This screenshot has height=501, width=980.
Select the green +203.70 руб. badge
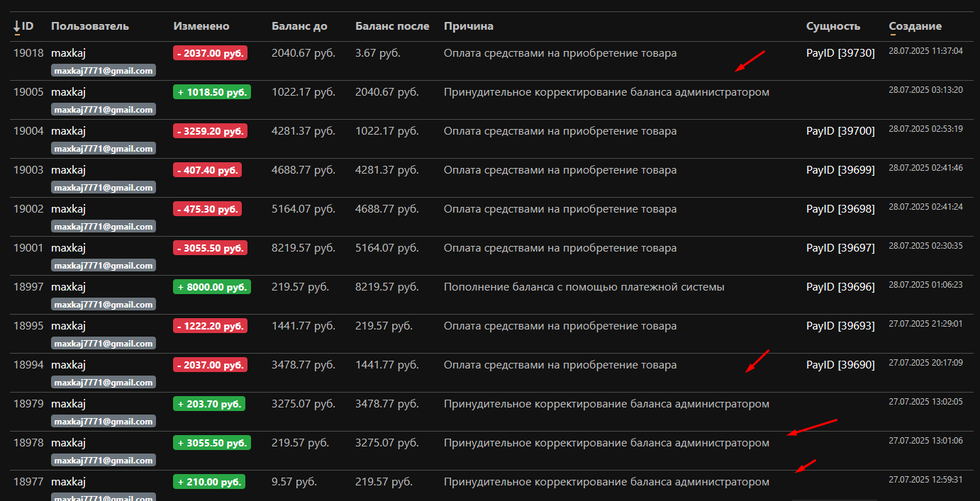click(x=209, y=404)
